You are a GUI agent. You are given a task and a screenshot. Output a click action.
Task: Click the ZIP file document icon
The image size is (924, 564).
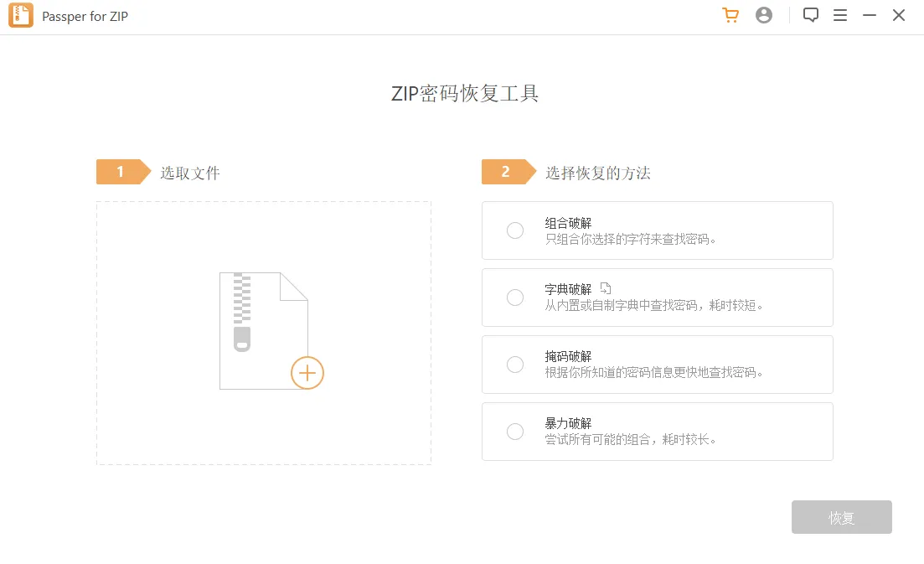pos(263,331)
